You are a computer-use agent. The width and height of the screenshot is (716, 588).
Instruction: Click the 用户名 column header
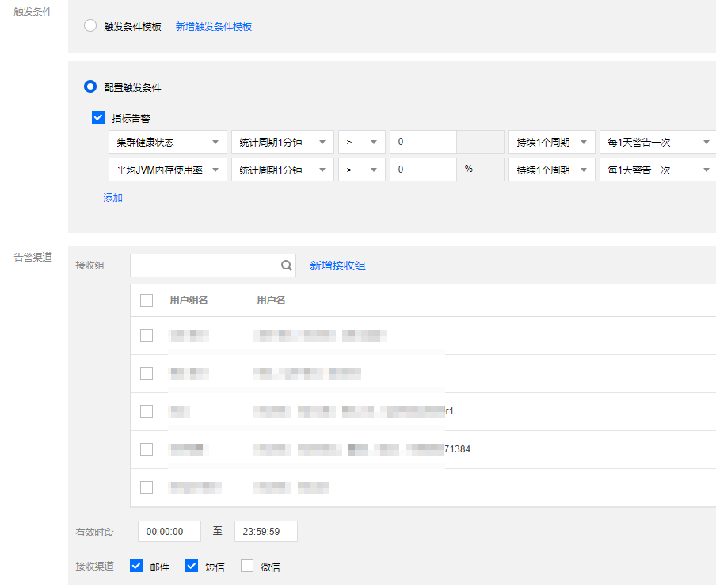coord(271,300)
